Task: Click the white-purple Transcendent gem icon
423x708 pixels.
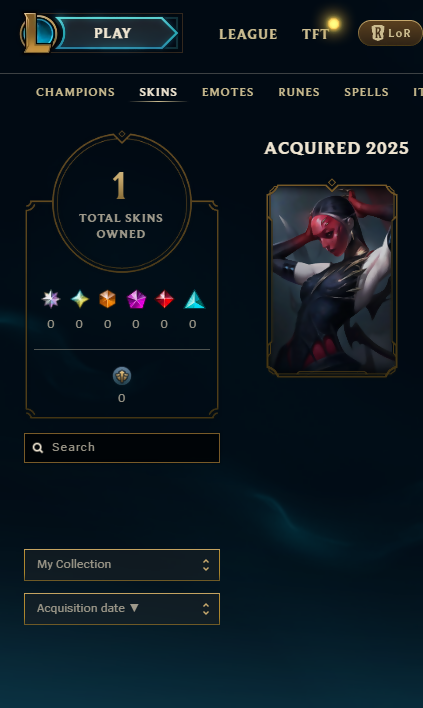Action: coord(51,299)
